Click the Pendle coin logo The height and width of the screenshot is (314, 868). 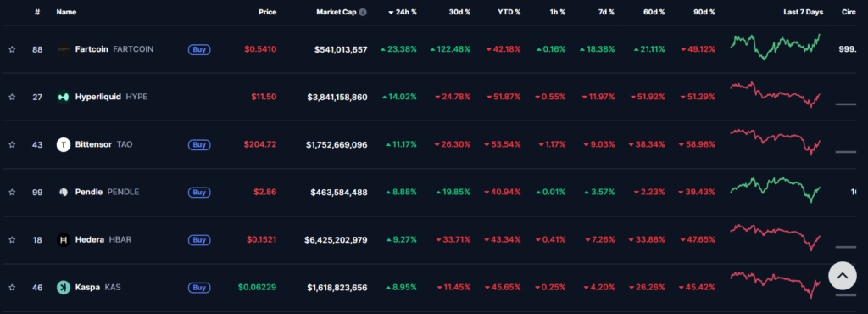tap(64, 192)
